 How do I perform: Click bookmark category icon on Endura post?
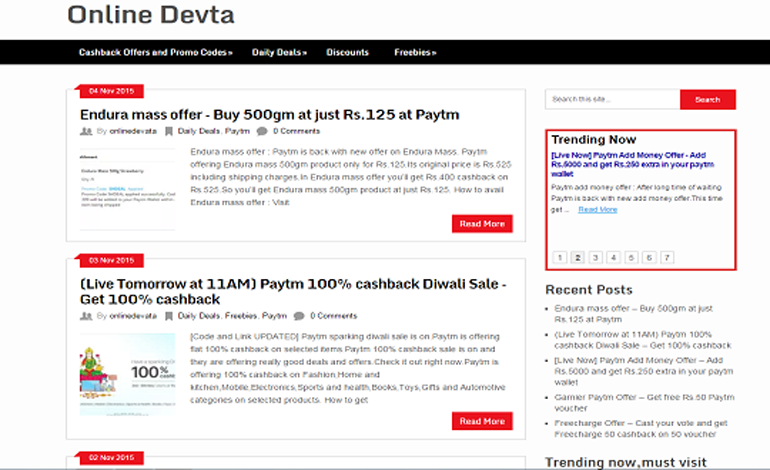168,131
